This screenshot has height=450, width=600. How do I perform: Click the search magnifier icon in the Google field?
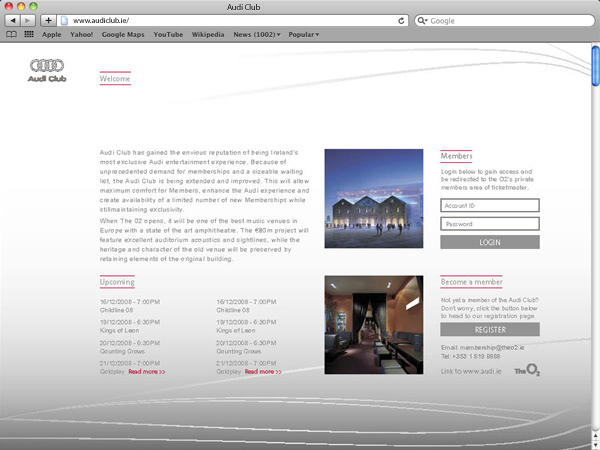pos(422,21)
